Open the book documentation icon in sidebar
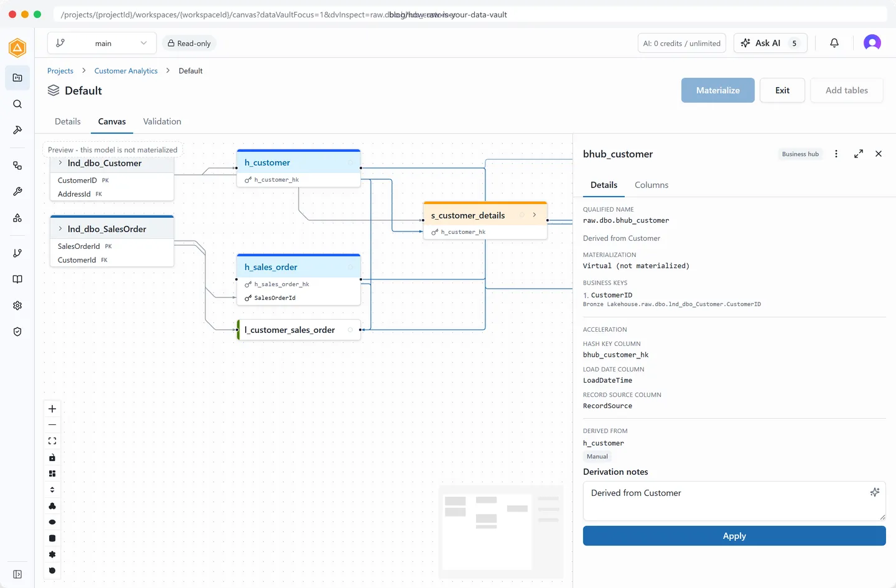The width and height of the screenshot is (896, 588). pos(17,279)
